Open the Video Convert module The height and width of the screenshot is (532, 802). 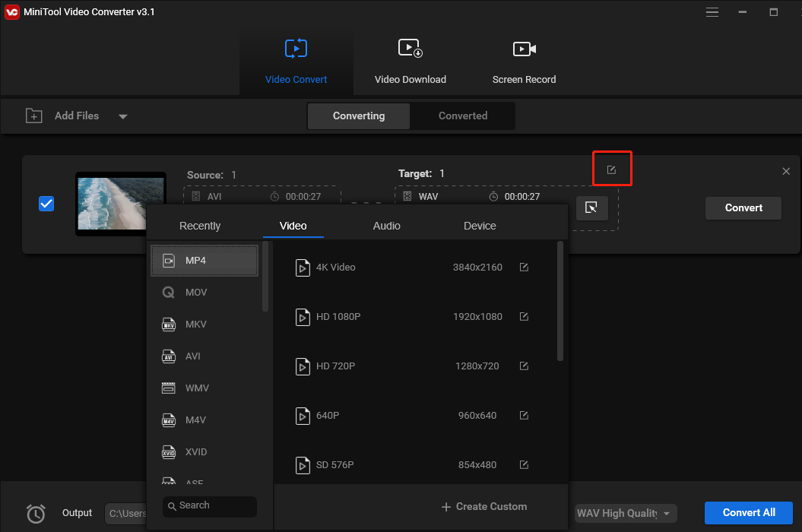(x=296, y=62)
